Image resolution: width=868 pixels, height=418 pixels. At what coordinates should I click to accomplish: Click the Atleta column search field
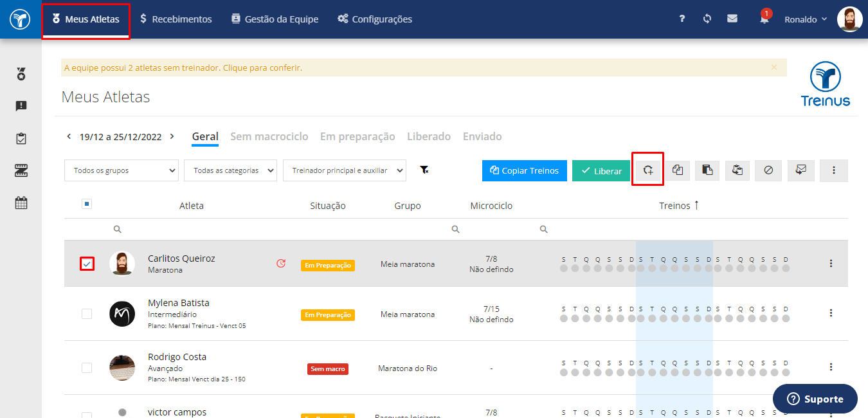193,229
